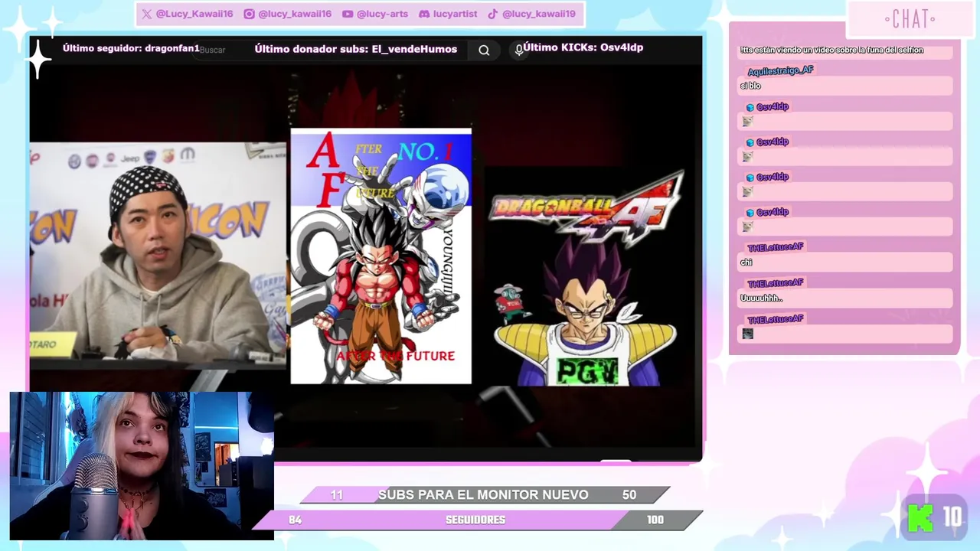
Task: Click the magnifier search icon in video header
Action: (484, 51)
